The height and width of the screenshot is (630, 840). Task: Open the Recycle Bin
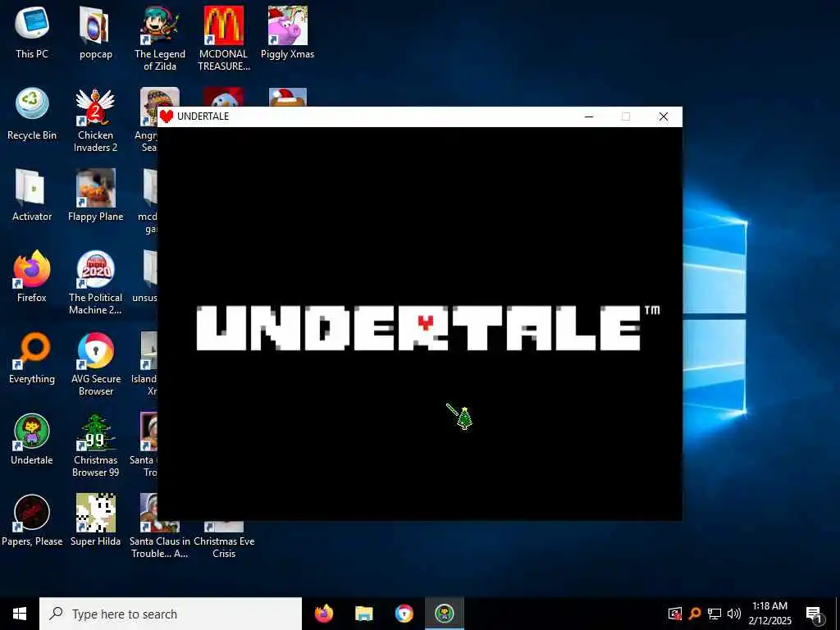pyautogui.click(x=32, y=113)
